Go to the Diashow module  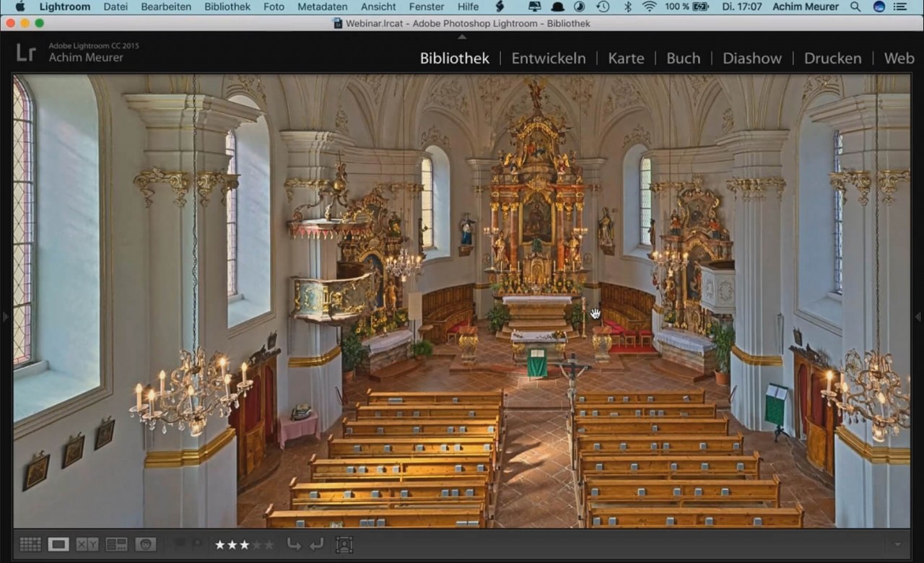[x=751, y=58]
